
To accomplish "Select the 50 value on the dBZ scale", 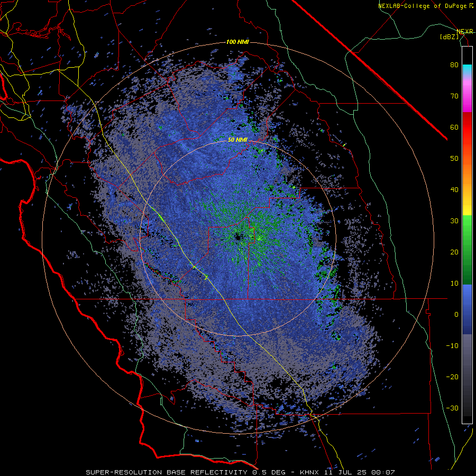I will [x=454, y=159].
